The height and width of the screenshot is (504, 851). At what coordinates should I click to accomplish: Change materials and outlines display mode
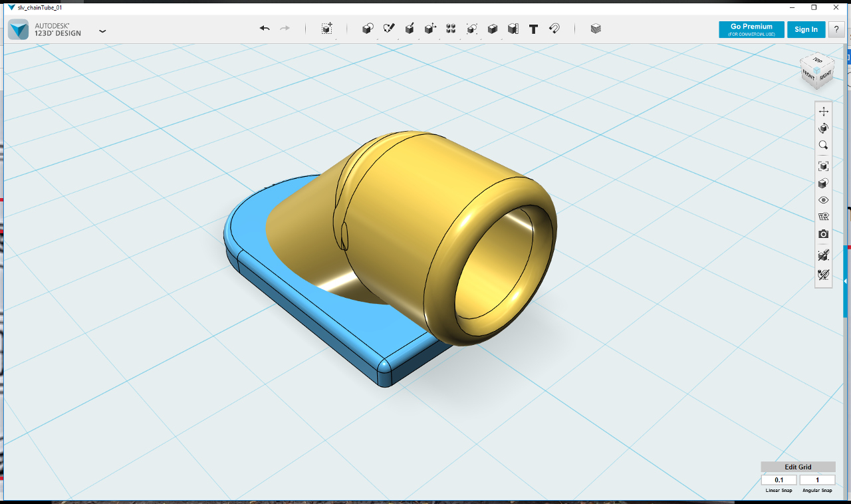click(824, 183)
